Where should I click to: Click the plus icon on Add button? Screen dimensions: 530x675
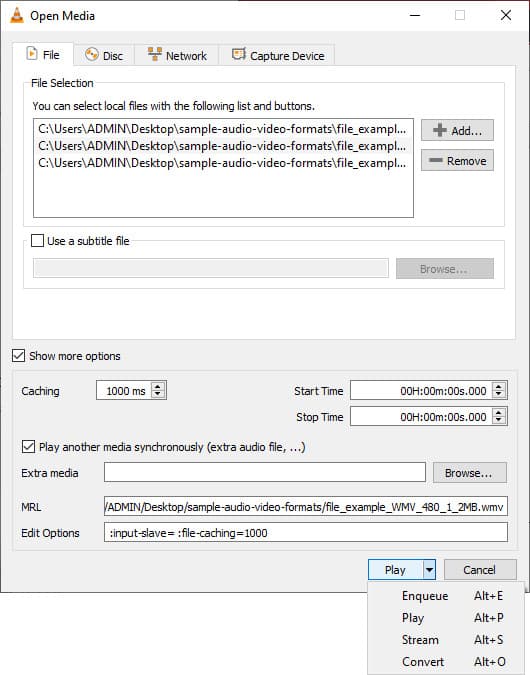point(440,130)
